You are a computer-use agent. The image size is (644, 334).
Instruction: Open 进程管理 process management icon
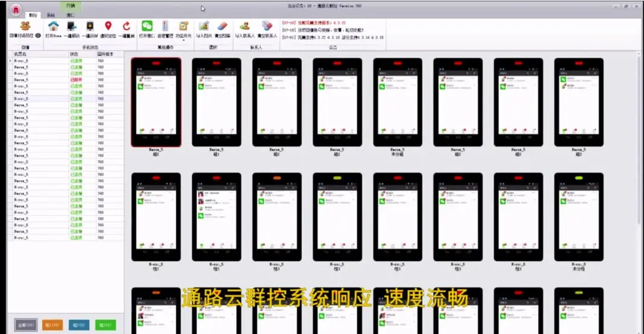pyautogui.click(x=165, y=27)
